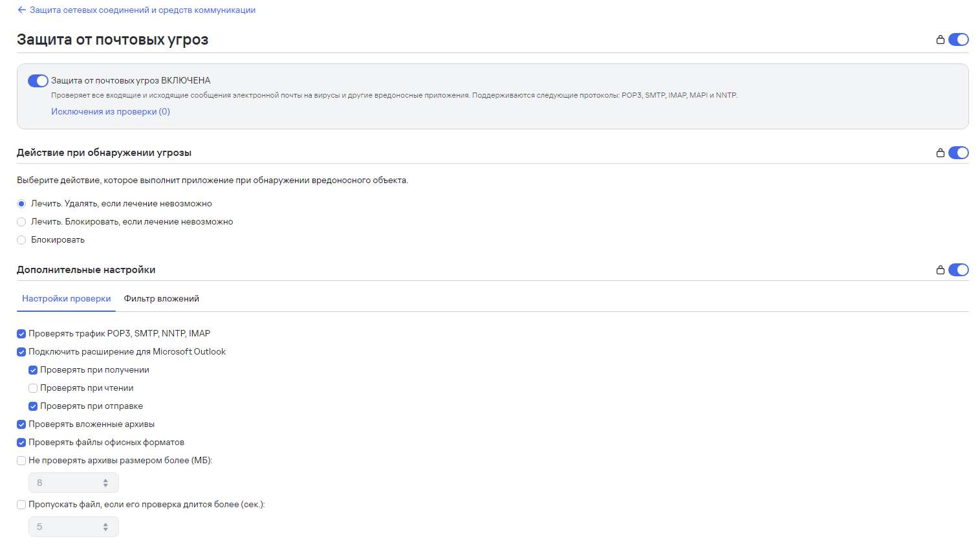Open the Настройки проверки tab

(x=67, y=299)
